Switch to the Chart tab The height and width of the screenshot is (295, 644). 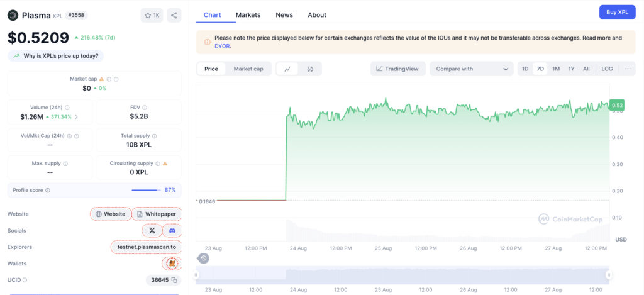coord(213,15)
